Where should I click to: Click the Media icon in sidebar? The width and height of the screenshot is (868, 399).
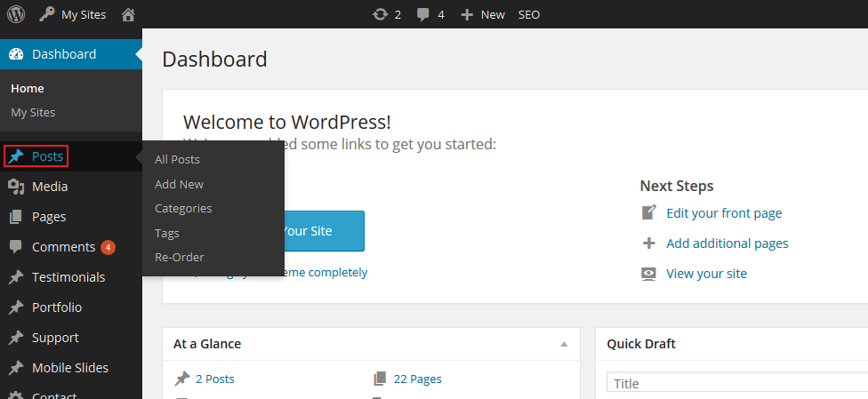pos(16,187)
